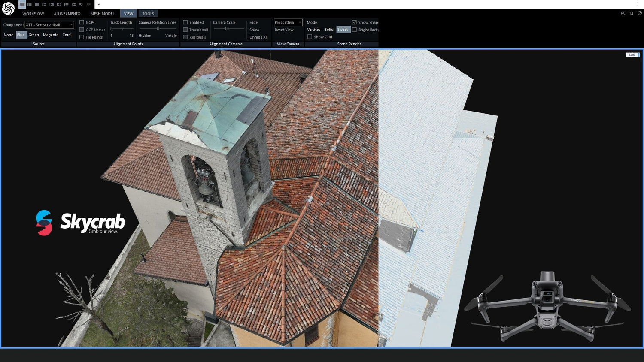The width and height of the screenshot is (644, 362).
Task: Enable the GCPs checkbox
Action: point(82,22)
